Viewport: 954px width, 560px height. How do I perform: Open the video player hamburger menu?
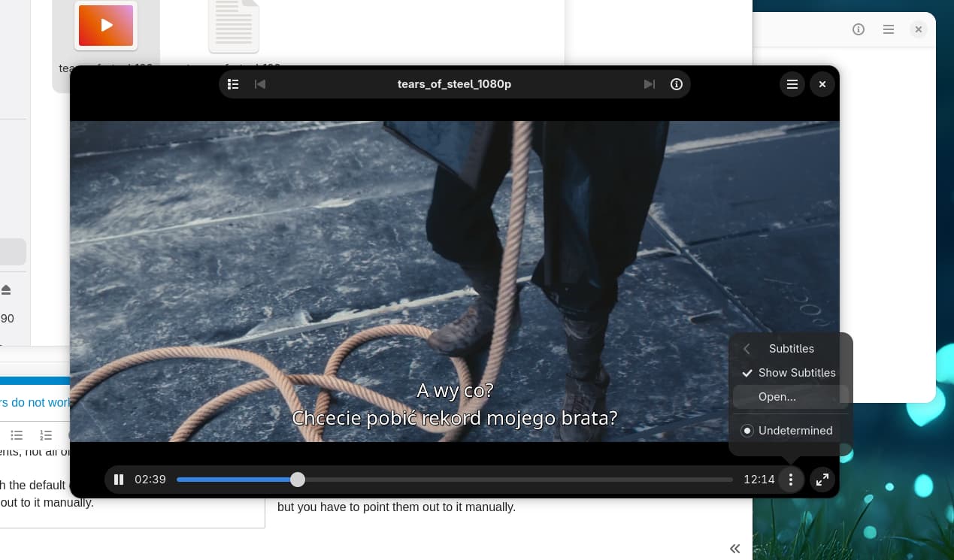tap(792, 84)
